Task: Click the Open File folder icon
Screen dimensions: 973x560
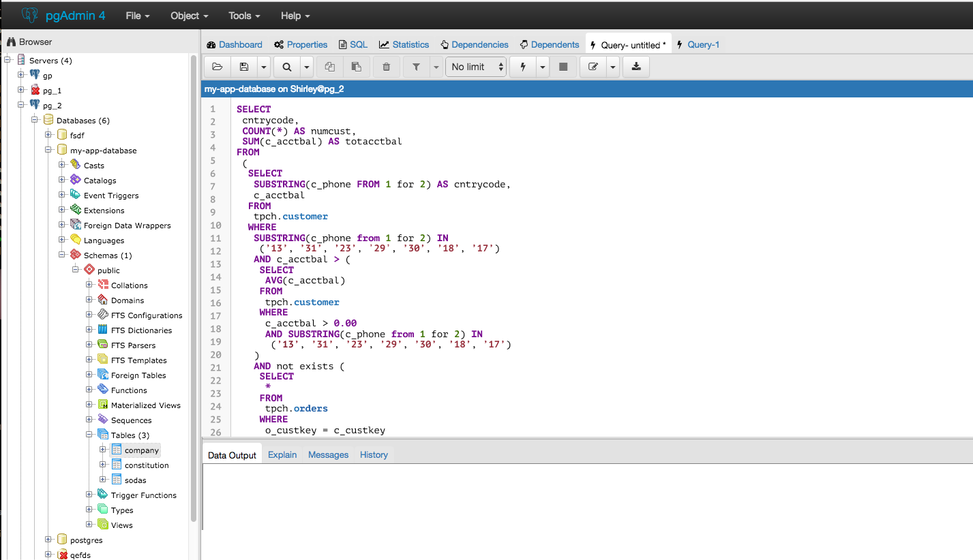Action: point(218,67)
